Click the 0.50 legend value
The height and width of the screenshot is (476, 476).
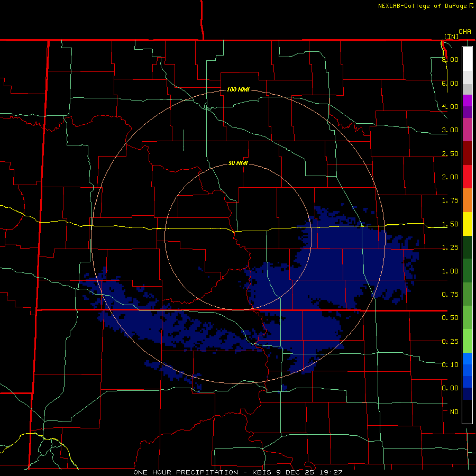pos(450,318)
